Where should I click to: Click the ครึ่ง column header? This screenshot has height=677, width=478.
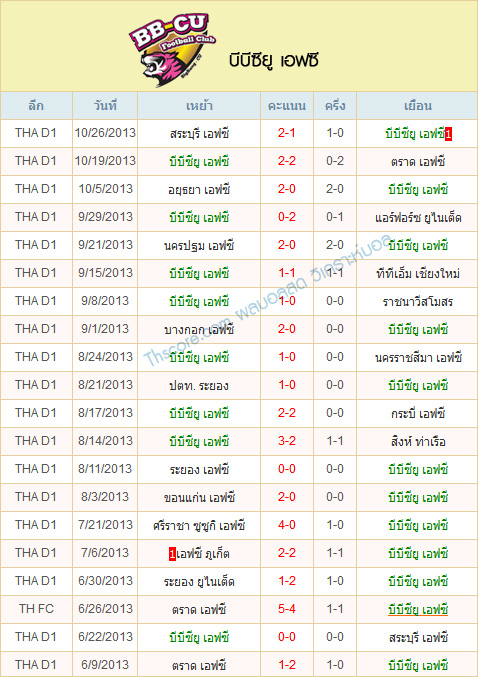(x=335, y=106)
